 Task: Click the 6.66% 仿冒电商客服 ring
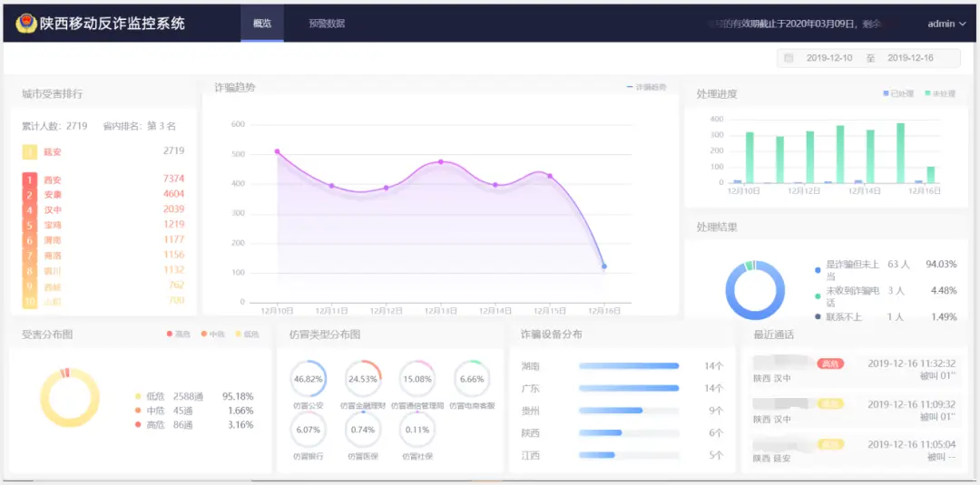[x=472, y=379]
